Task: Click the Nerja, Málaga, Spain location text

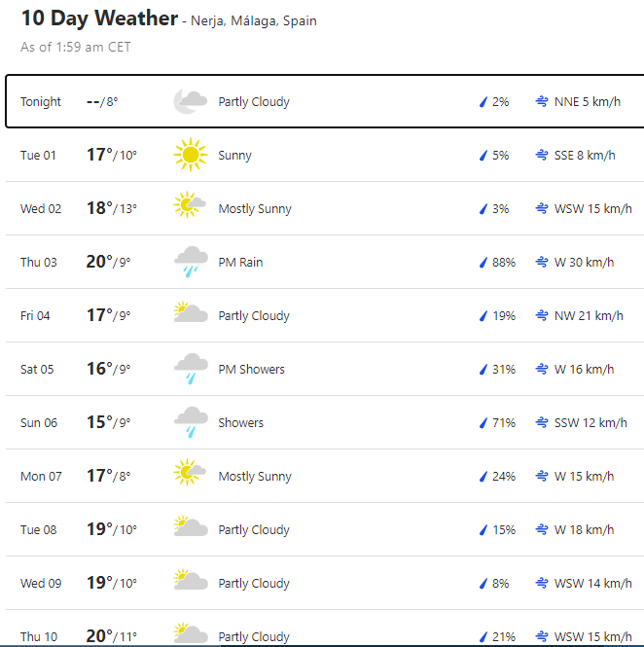Action: point(253,20)
